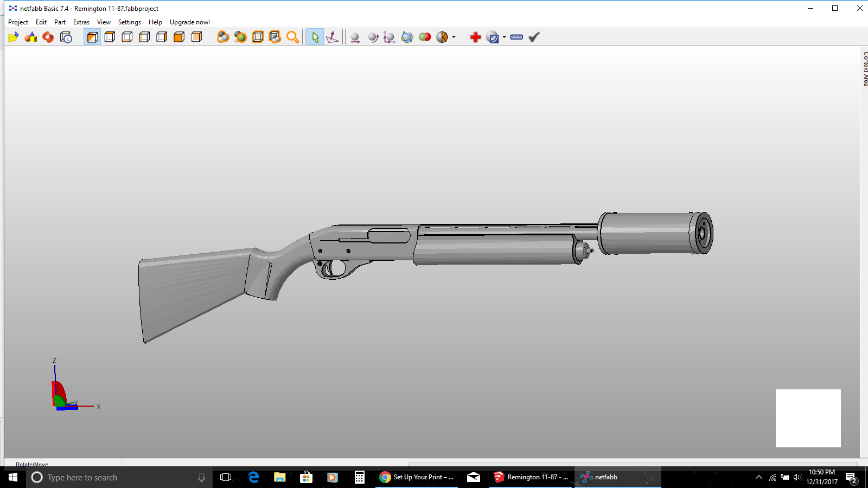Set view to left with the cube icon
The height and width of the screenshot is (488, 868).
[144, 37]
